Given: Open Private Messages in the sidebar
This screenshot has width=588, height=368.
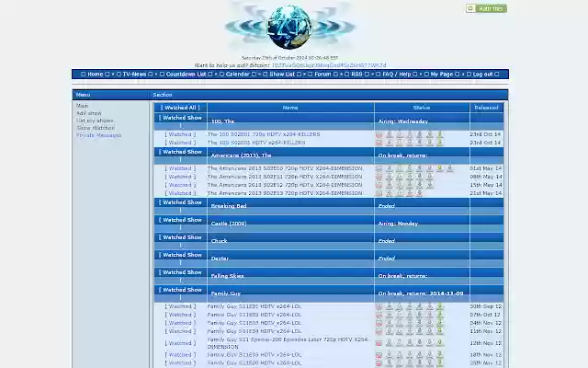Looking at the screenshot, I should [x=98, y=135].
